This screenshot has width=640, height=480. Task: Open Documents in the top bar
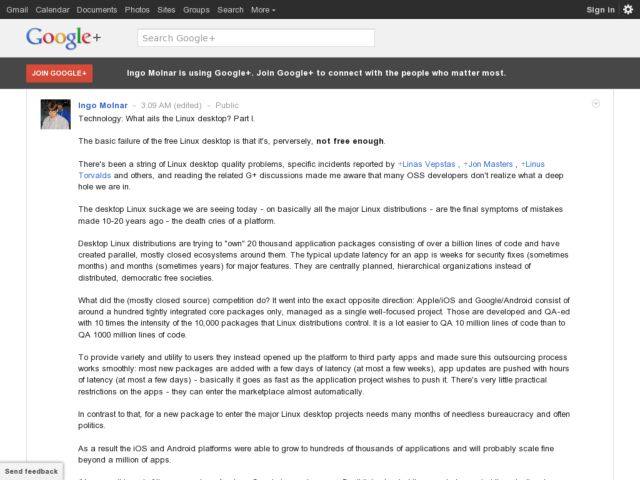(97, 9)
